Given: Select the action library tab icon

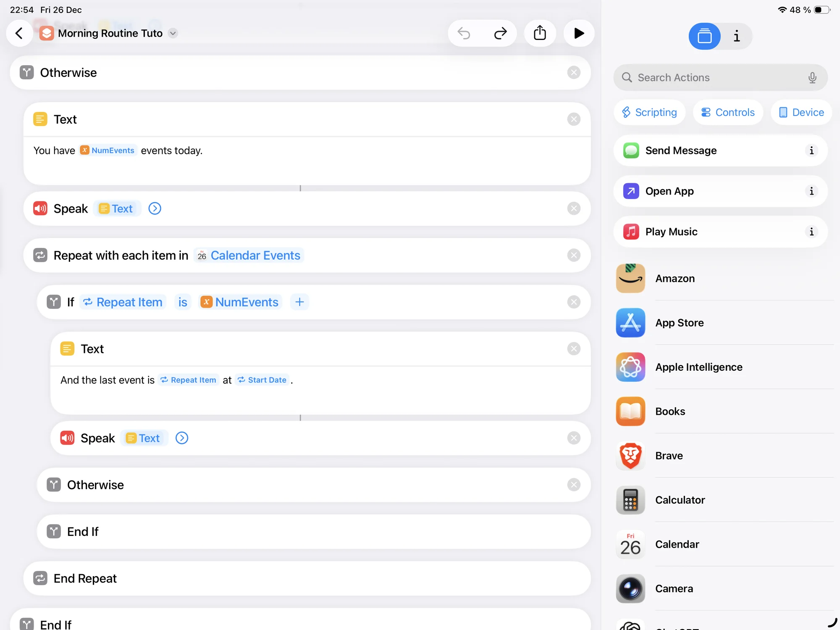Looking at the screenshot, I should pyautogui.click(x=704, y=36).
